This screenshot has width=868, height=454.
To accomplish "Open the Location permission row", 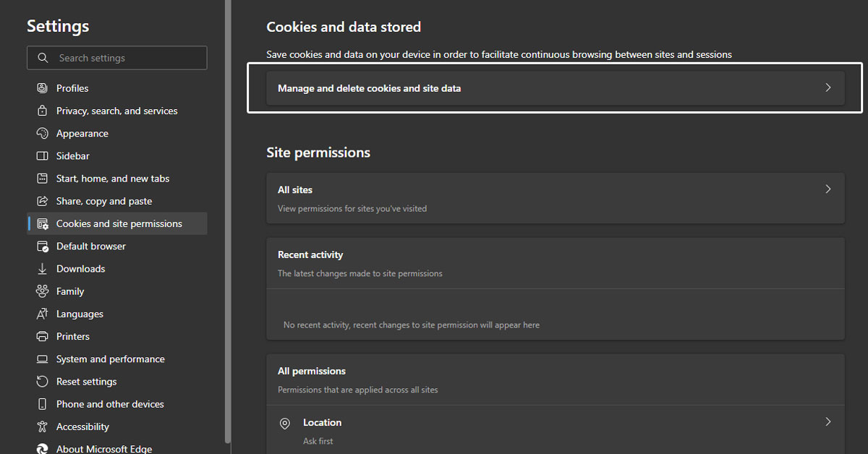I will [556, 430].
